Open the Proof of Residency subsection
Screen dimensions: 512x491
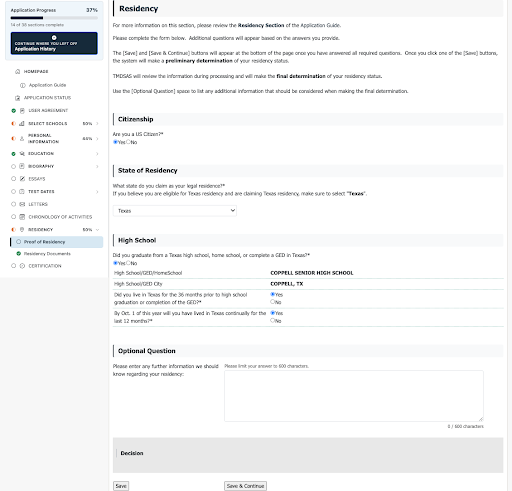click(x=57, y=242)
